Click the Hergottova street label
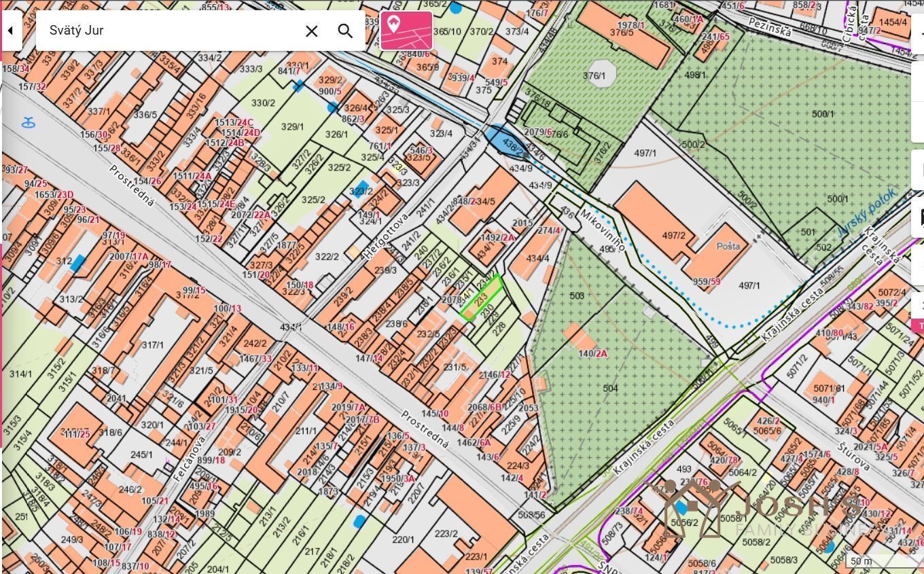Screen dimensions: 924x574 pos(386,236)
